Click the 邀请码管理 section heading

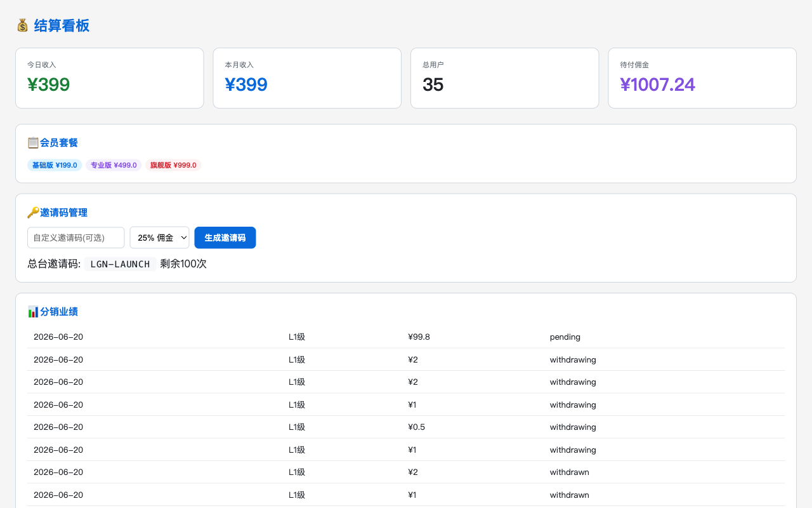pyautogui.click(x=63, y=213)
